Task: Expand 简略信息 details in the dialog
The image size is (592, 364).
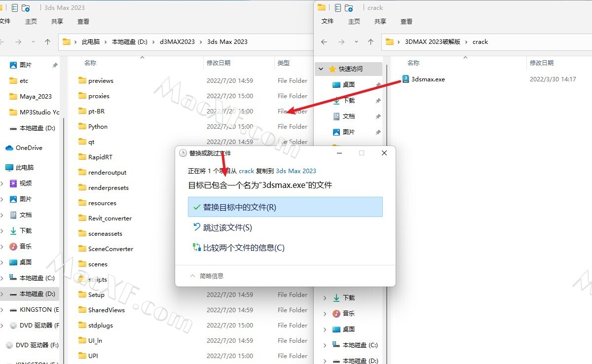Action: click(x=207, y=276)
